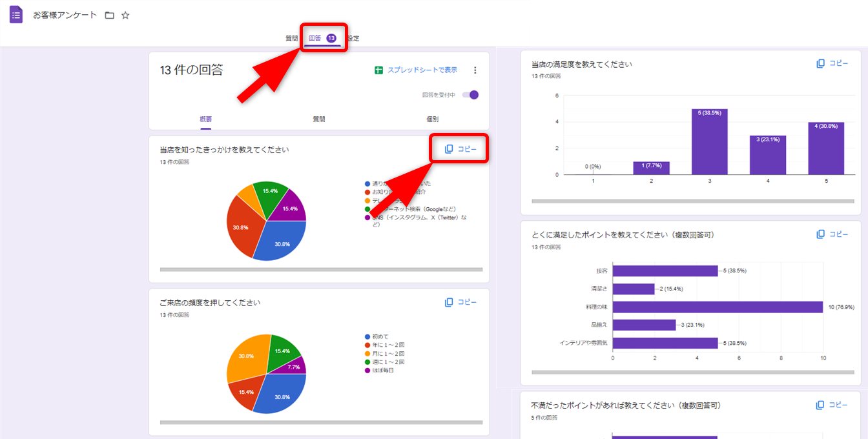Open the three-dot more options menu
The image size is (868, 439).
475,70
